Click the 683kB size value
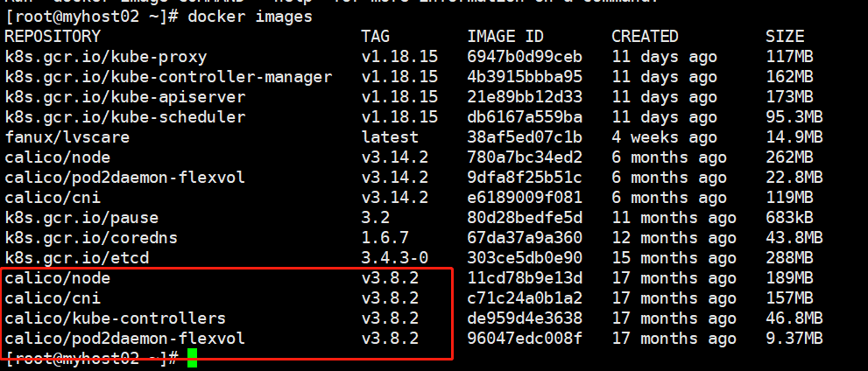This screenshot has height=371, width=868. [790, 218]
